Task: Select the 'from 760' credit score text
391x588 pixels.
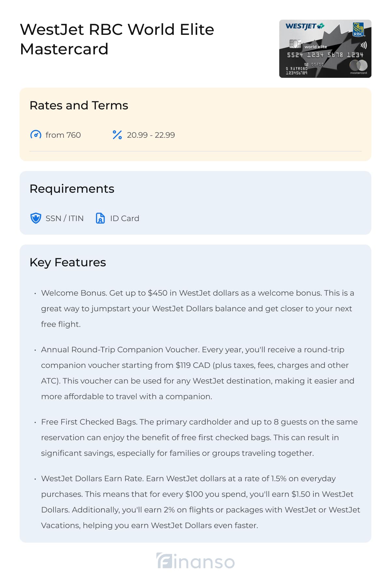Action: (63, 135)
